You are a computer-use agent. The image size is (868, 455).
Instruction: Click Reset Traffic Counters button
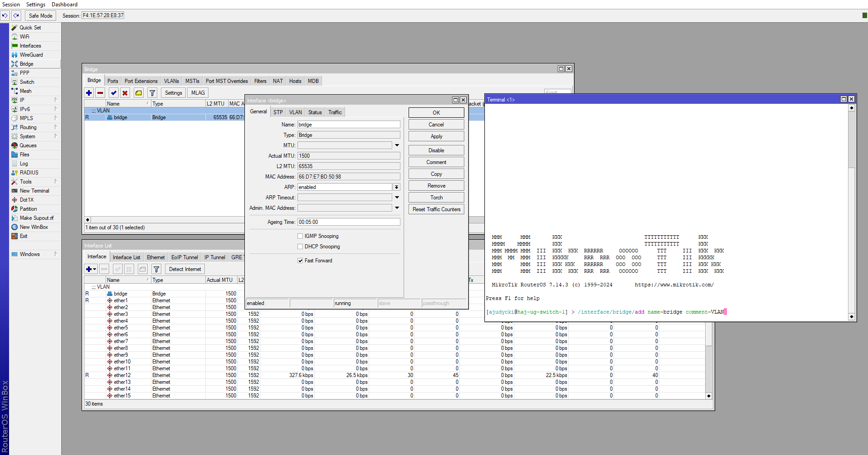436,209
